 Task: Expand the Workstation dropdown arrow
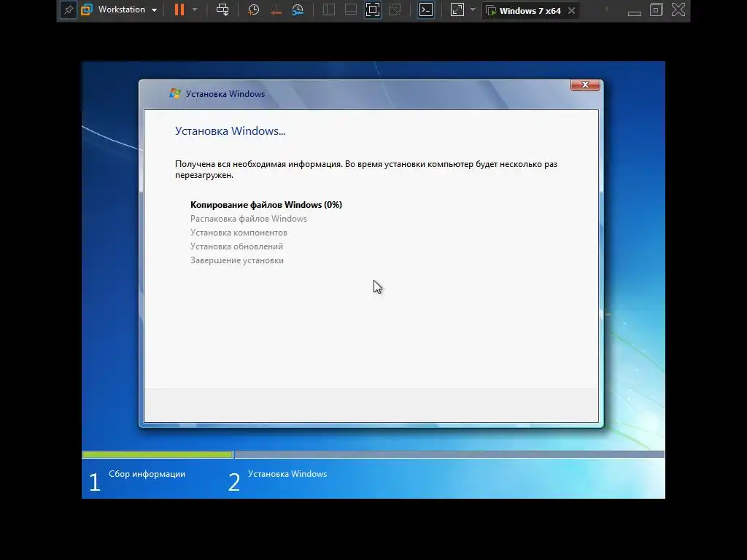[155, 10]
